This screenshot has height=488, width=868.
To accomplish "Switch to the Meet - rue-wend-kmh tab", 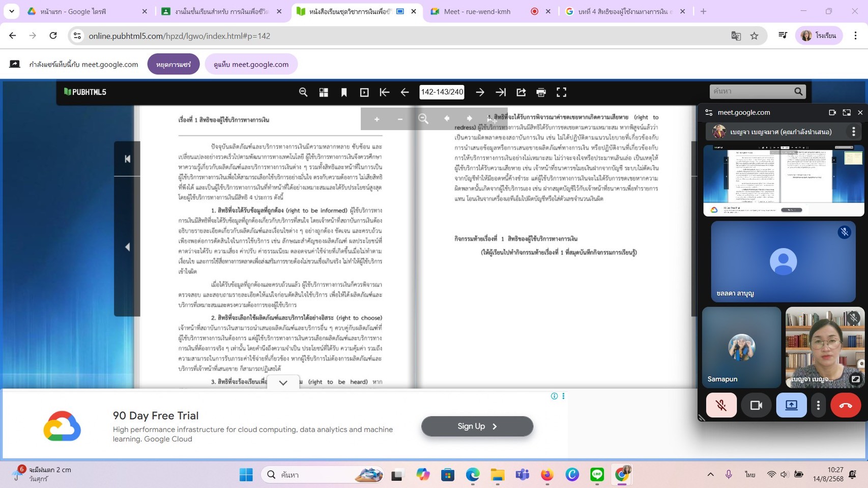I will click(476, 11).
